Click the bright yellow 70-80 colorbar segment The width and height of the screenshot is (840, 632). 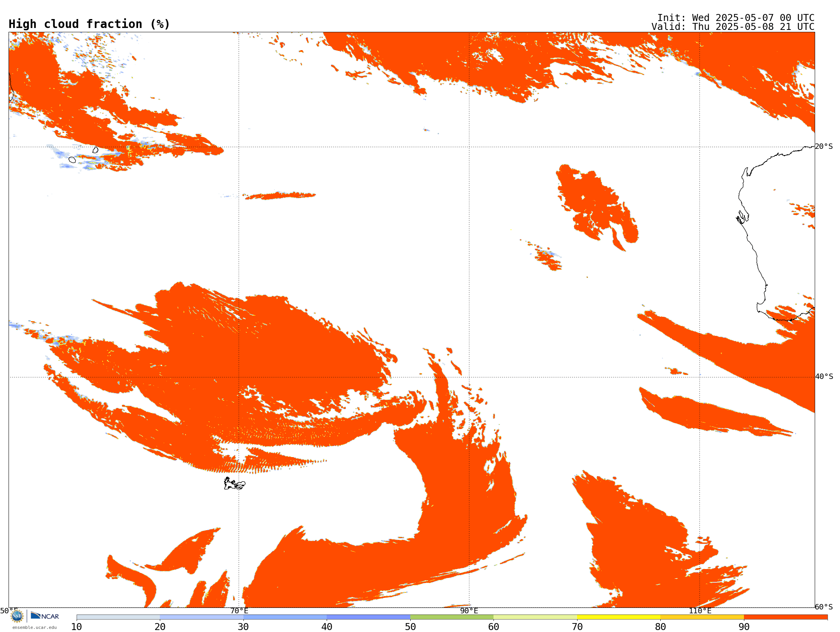click(x=619, y=617)
